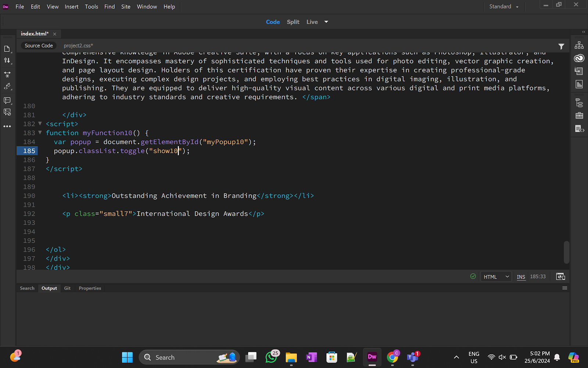Open the Tools menu
Image resolution: width=588 pixels, height=368 pixels.
point(92,7)
